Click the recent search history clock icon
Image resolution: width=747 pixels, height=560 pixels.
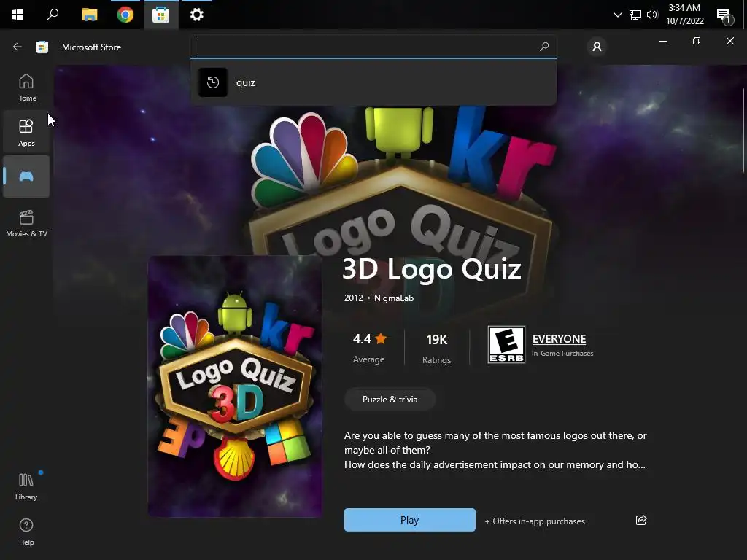(x=212, y=82)
